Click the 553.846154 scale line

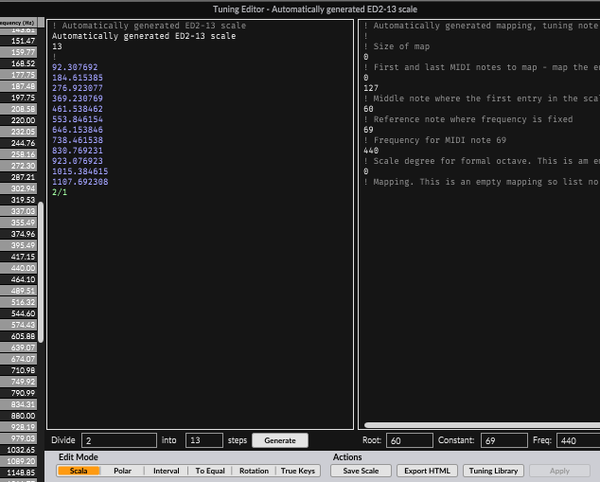77,119
